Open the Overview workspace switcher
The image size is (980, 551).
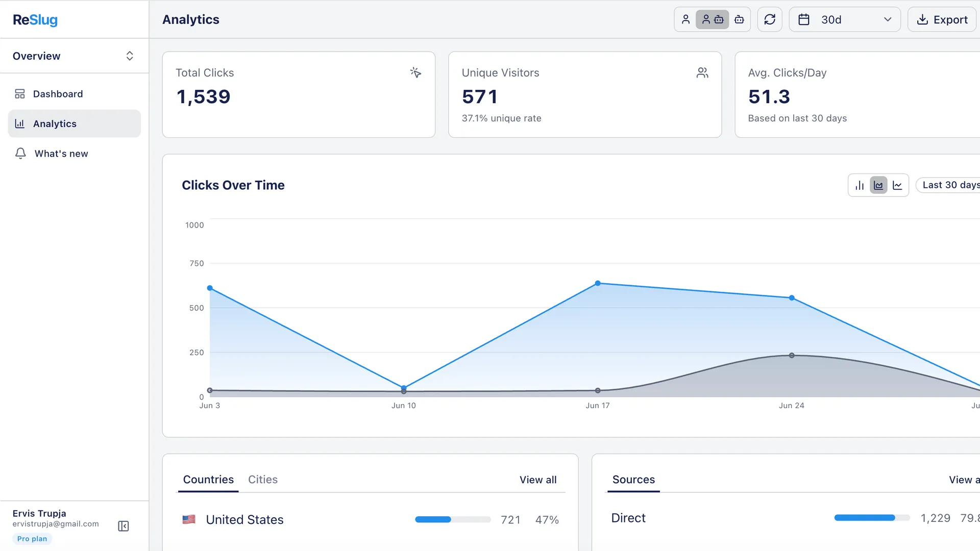74,56
